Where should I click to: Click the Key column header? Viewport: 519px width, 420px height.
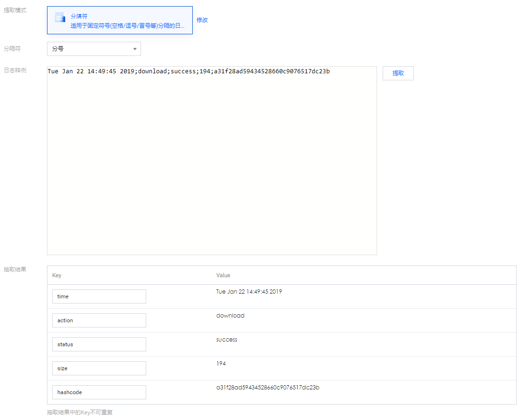(x=56, y=275)
